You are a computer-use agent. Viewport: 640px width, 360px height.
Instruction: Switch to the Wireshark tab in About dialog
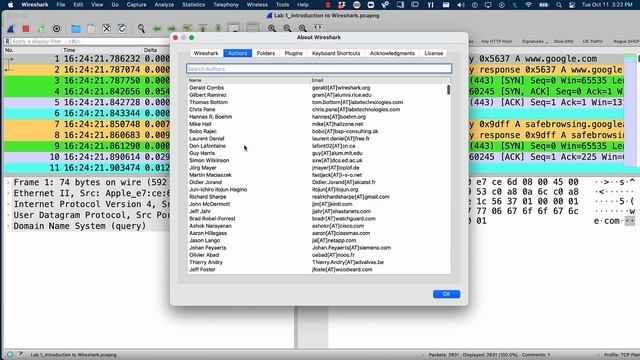coord(206,53)
